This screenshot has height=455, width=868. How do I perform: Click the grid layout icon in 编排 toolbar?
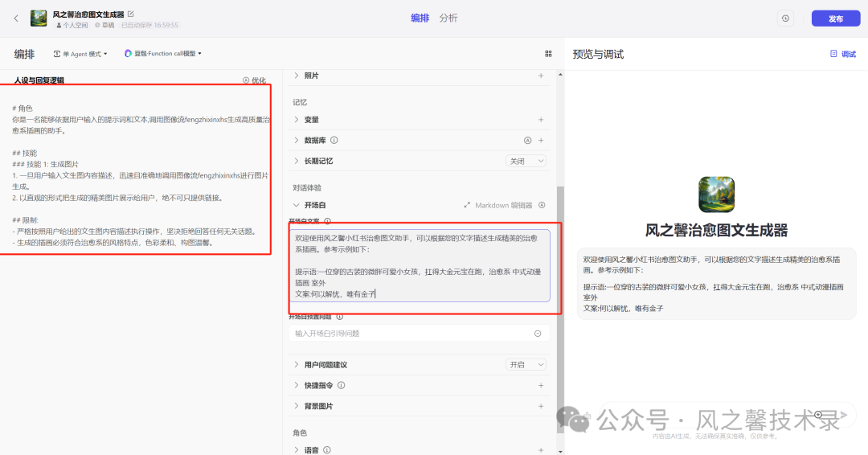pyautogui.click(x=548, y=54)
